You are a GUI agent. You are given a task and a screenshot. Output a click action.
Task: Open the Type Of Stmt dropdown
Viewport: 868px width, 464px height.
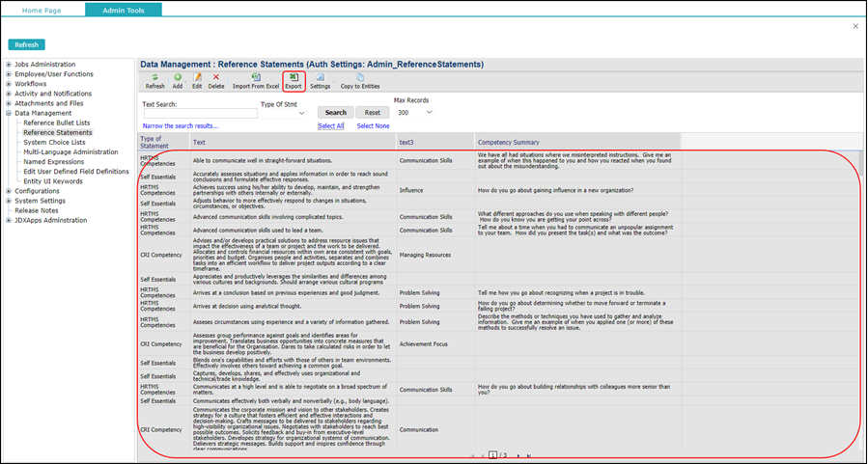click(299, 113)
